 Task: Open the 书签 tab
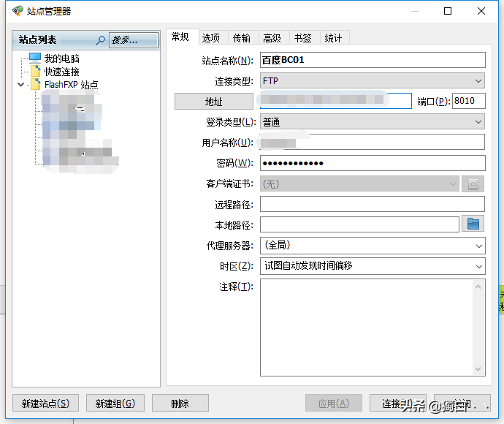click(302, 38)
